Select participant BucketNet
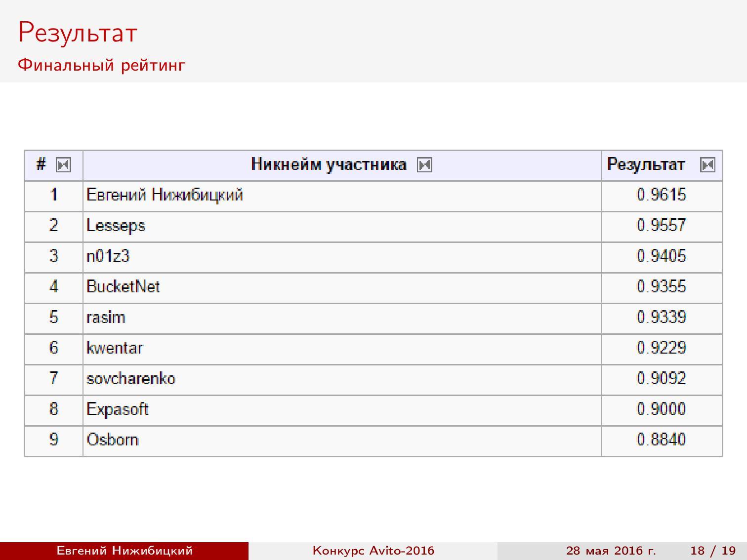The image size is (747, 560). tap(123, 286)
